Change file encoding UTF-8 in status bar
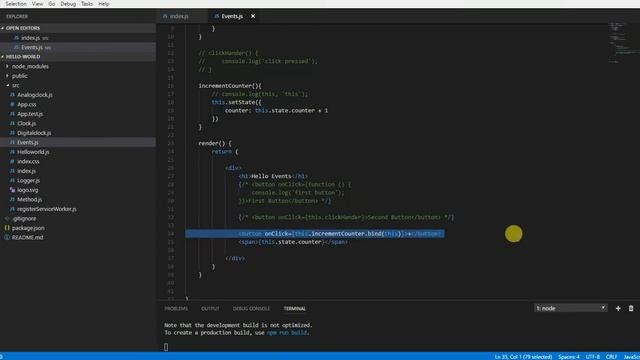Screen dimensions: 640x360 point(593,357)
